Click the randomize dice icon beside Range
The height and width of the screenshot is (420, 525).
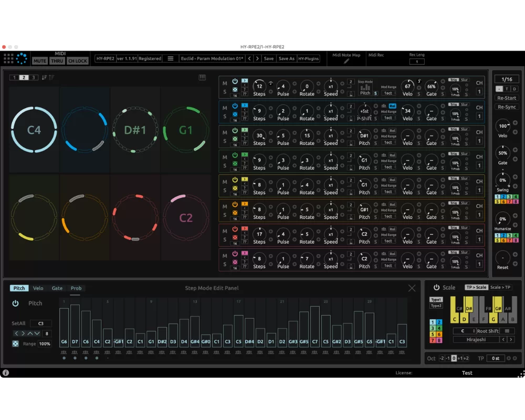[15, 344]
